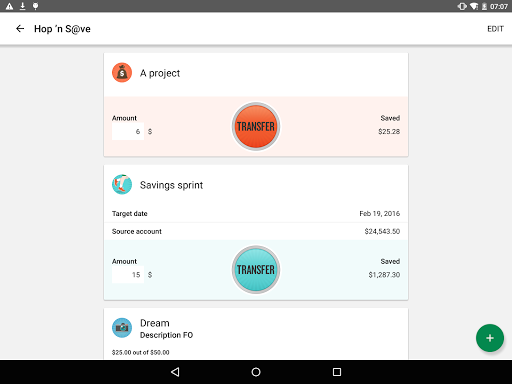Tap the Android back triangle button
512x384 pixels.
(x=175, y=372)
